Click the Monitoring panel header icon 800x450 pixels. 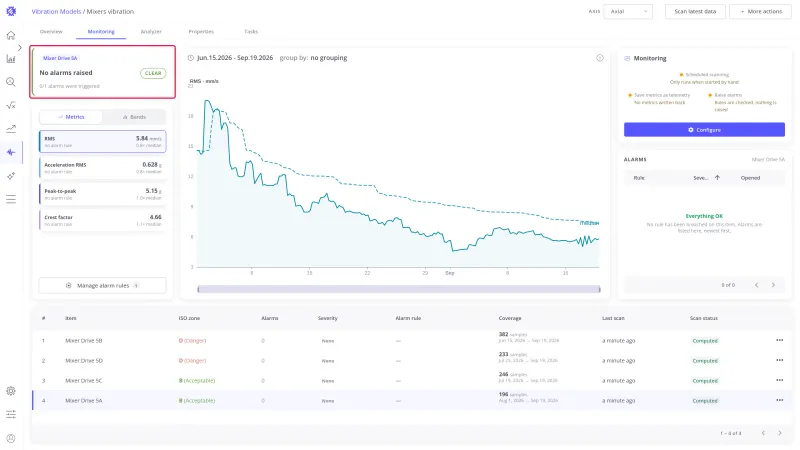[627, 58]
